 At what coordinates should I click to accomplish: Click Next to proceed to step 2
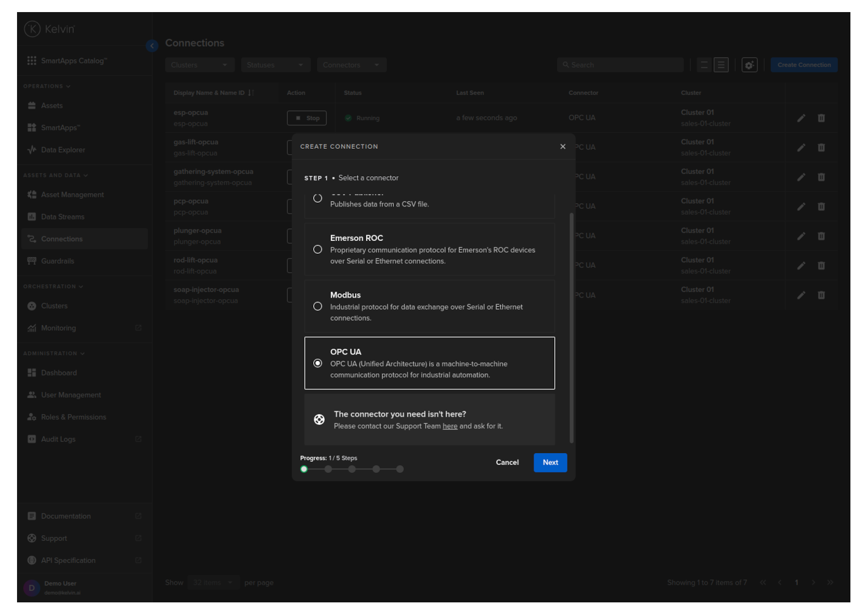point(550,462)
